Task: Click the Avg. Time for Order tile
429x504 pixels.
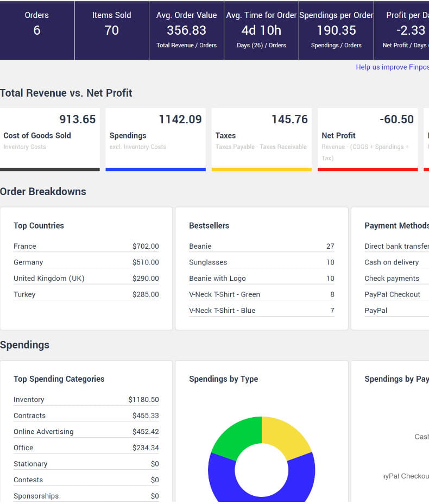Action: click(x=261, y=30)
